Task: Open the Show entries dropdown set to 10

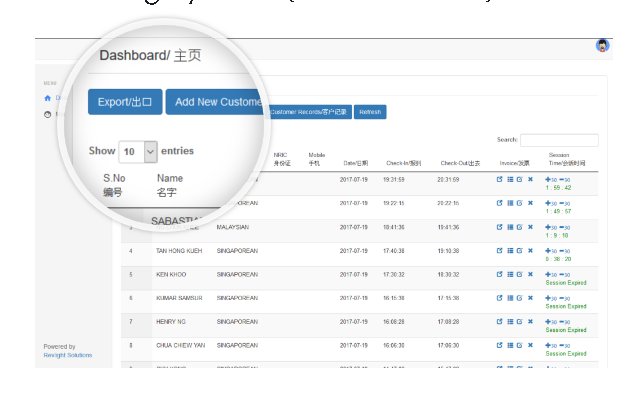Action: click(138, 152)
